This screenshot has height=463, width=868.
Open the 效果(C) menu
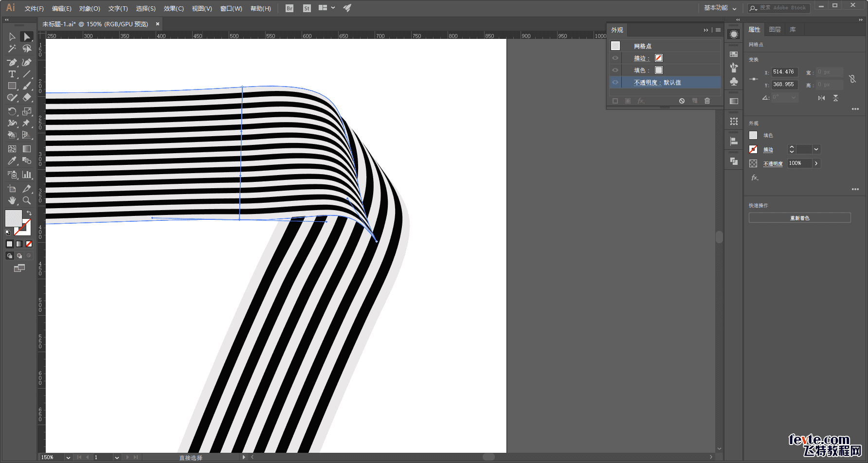(173, 9)
